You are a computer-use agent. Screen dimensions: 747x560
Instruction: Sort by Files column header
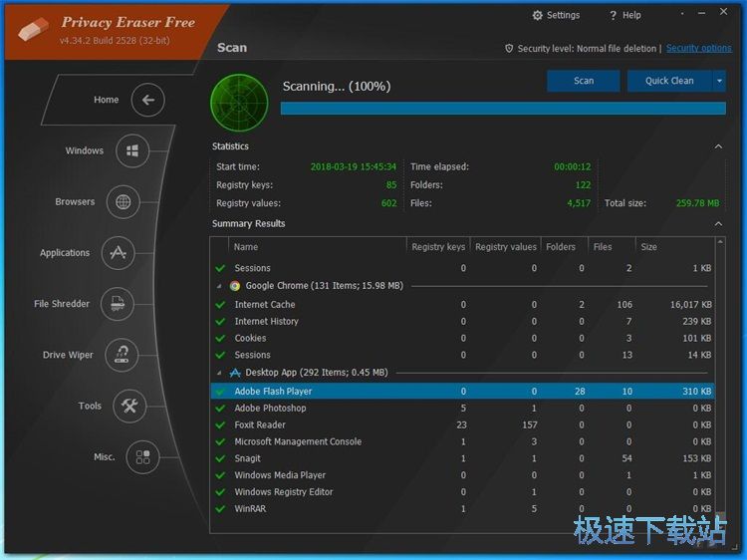613,247
